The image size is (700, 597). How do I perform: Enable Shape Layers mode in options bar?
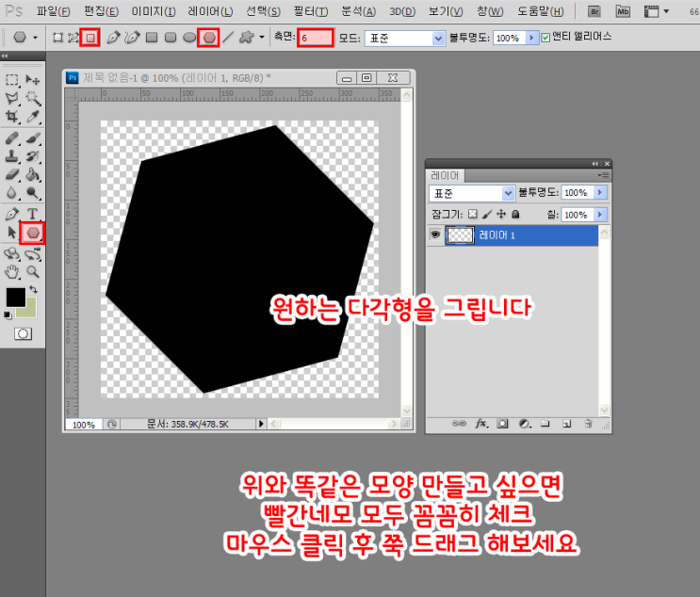coord(57,38)
